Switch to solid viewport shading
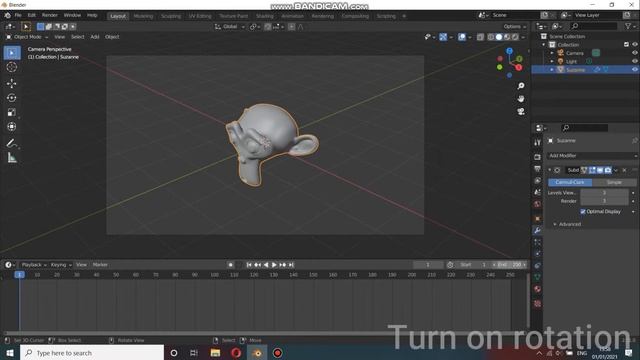The width and height of the screenshot is (640, 360). click(x=499, y=37)
